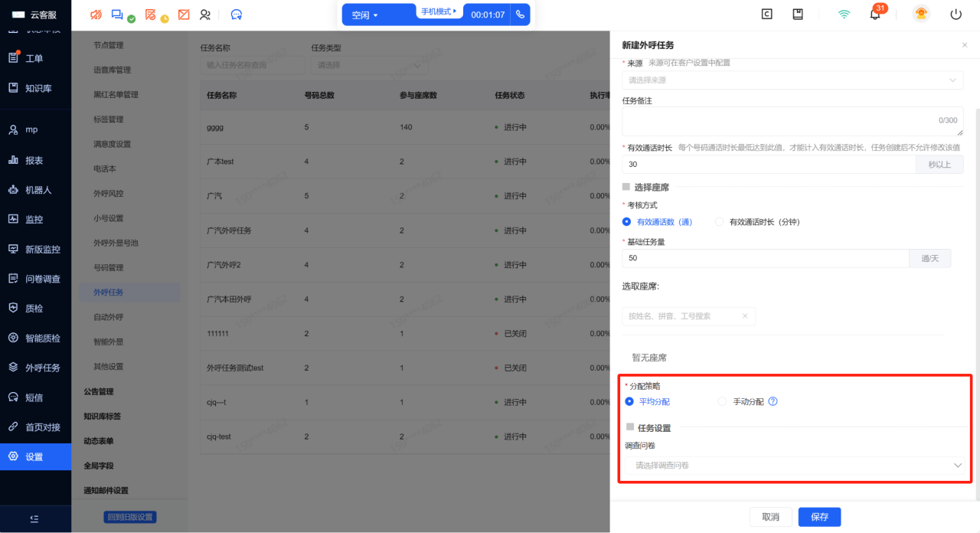Open 工单 in the left sidebar
The height and width of the screenshot is (533, 980).
click(35, 58)
